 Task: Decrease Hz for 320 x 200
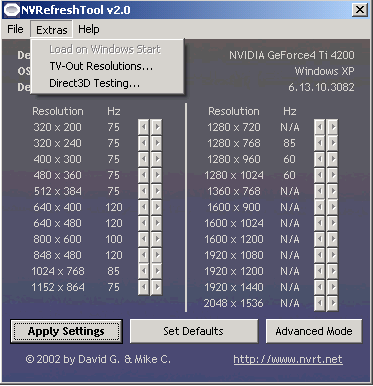[144, 127]
